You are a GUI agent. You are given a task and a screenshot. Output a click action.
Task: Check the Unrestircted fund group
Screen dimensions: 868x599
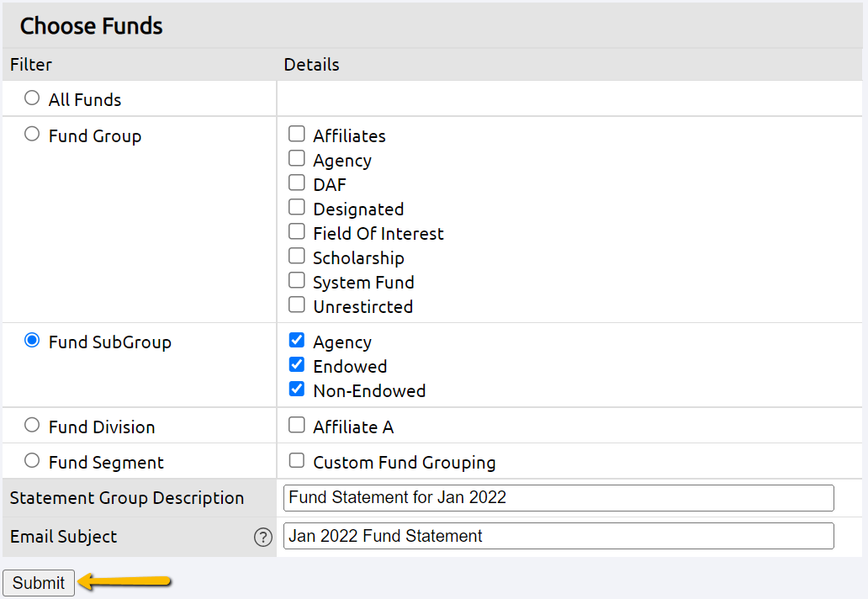296,305
